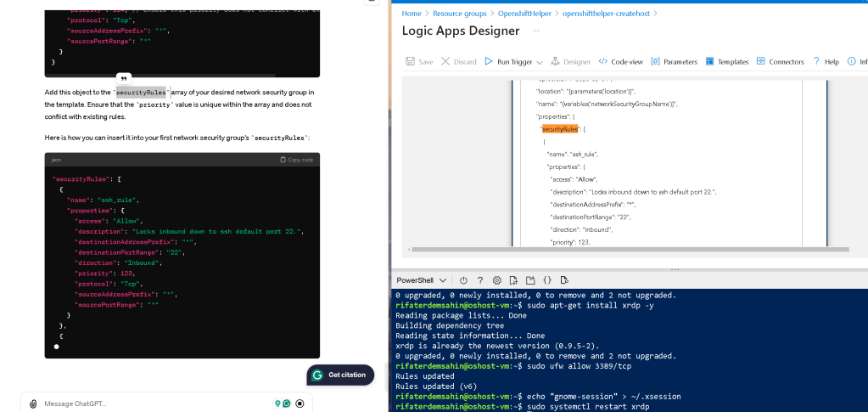Open the Cloud Shell editor braces icon
This screenshot has height=412, width=868.
pos(547,280)
